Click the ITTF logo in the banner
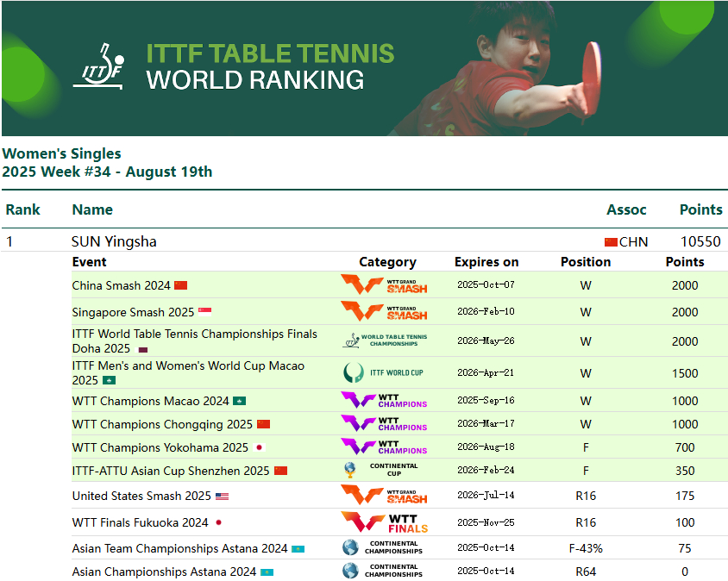Image resolution: width=728 pixels, height=581 pixels. click(98, 66)
